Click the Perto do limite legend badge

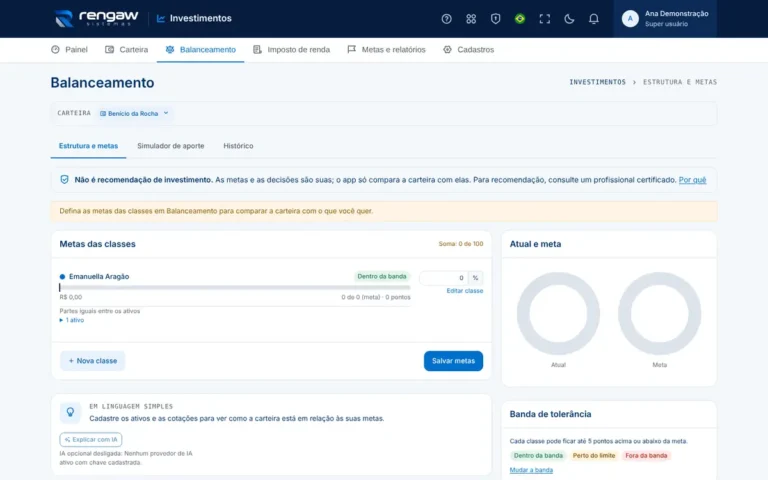click(x=594, y=456)
